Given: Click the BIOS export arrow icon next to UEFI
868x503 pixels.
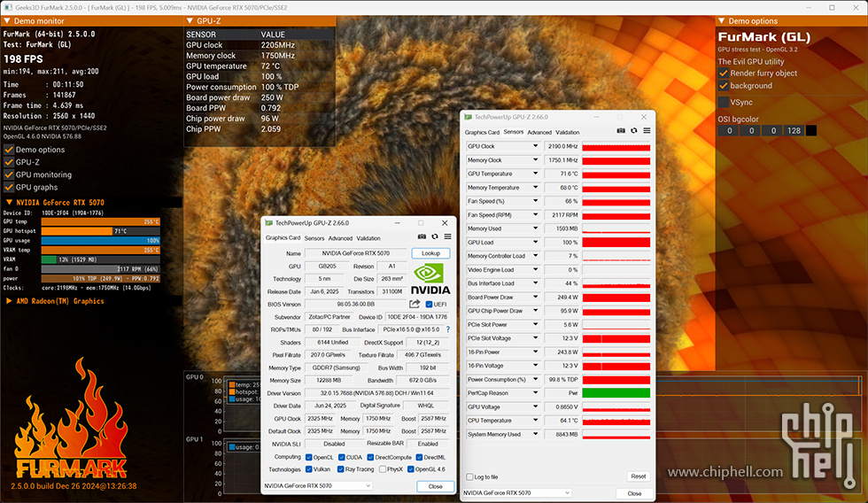Looking at the screenshot, I should click(x=415, y=304).
